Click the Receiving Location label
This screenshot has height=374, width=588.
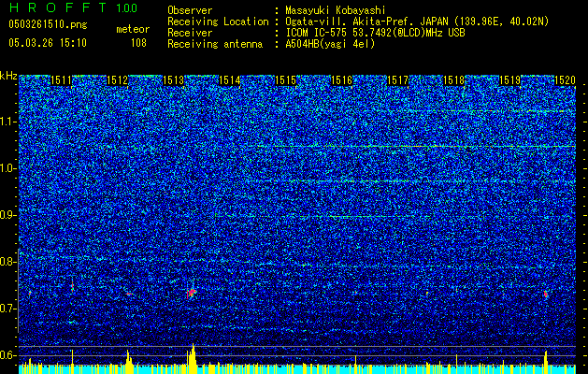click(x=218, y=22)
